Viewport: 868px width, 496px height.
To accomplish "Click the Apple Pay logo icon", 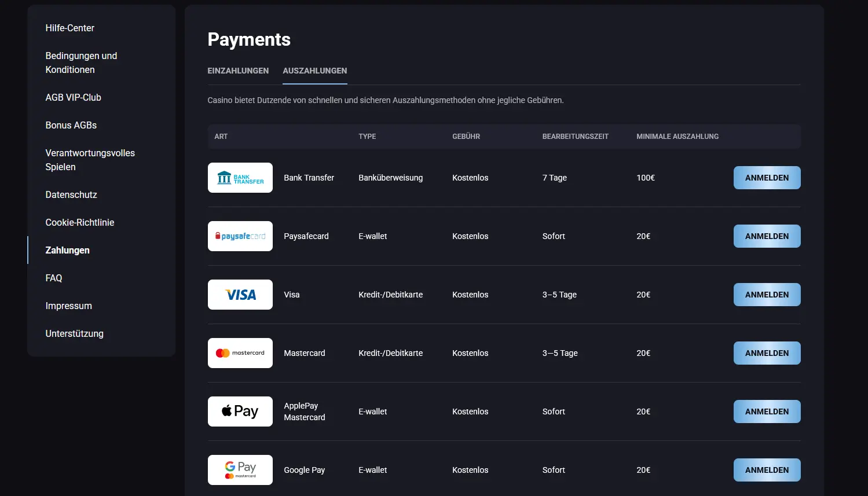I will pos(240,412).
